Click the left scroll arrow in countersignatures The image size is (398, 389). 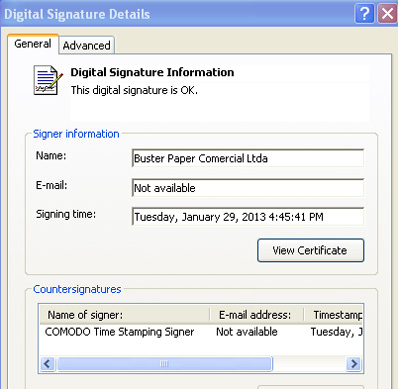tap(48, 363)
